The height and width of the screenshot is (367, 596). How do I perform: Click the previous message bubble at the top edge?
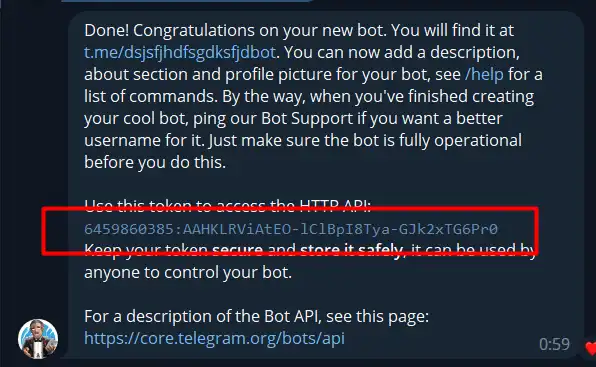(186, 1)
